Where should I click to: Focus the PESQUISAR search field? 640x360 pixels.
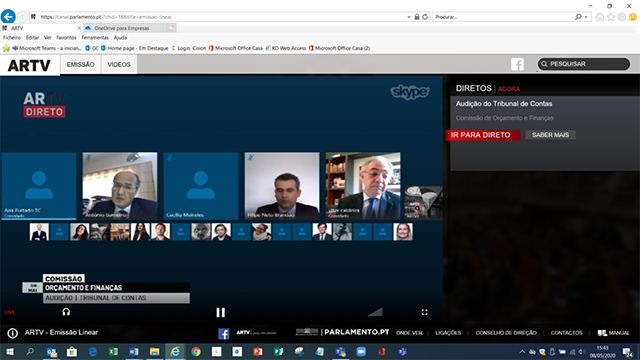(x=584, y=64)
